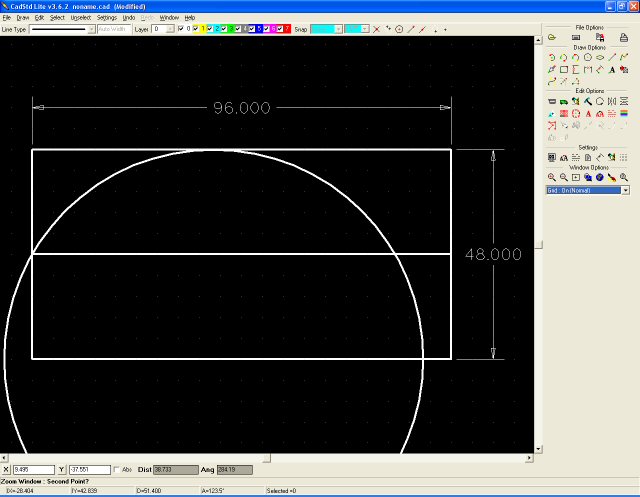Click the Open file icon in File Options

552,38
